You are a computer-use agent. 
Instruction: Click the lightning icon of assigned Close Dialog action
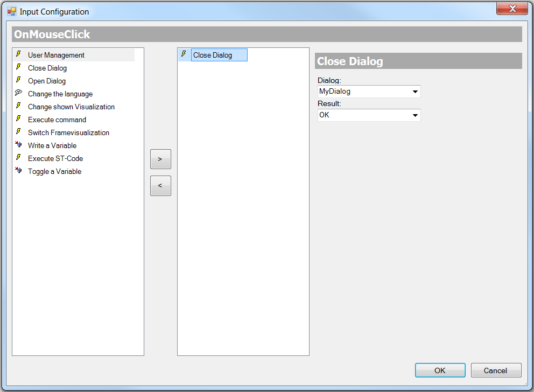184,54
